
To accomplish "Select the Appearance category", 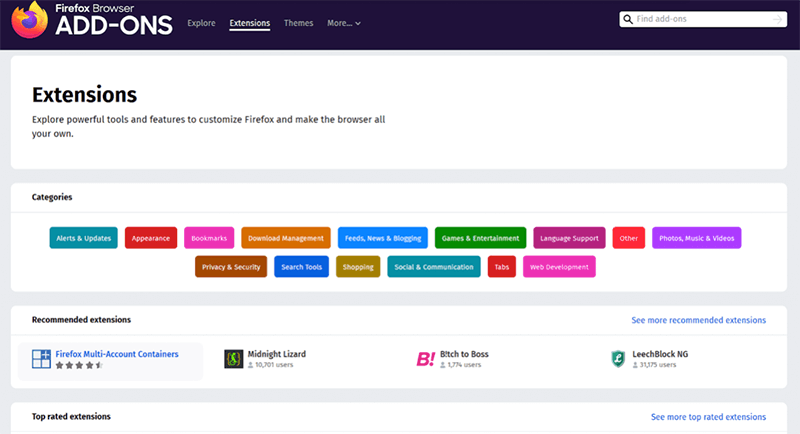I will (151, 238).
